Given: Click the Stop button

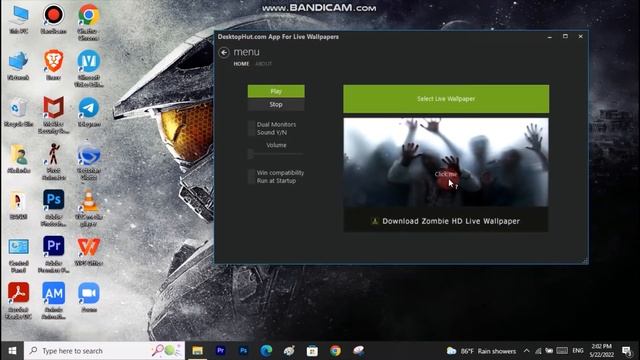Looking at the screenshot, I should coord(276,104).
